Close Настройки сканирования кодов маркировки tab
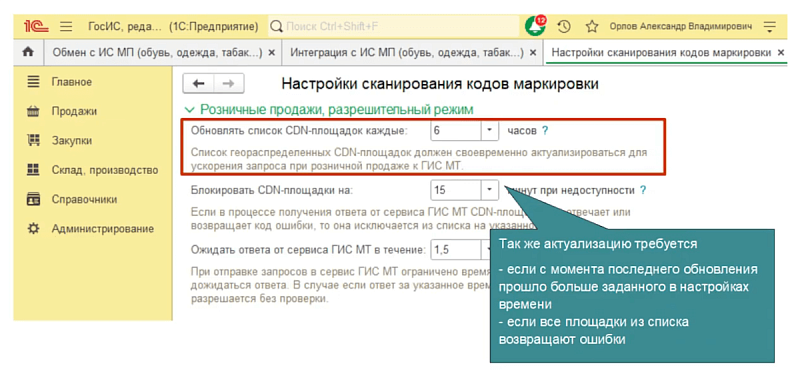 coord(780,52)
